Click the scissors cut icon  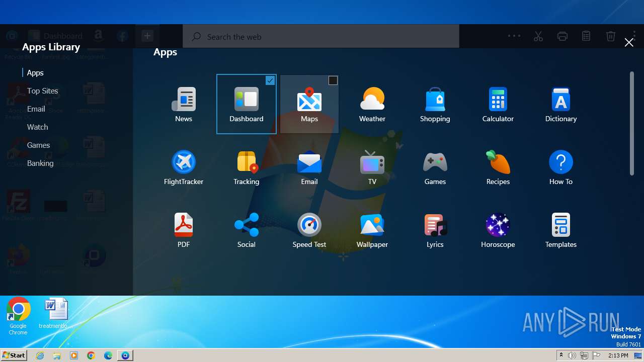click(538, 36)
